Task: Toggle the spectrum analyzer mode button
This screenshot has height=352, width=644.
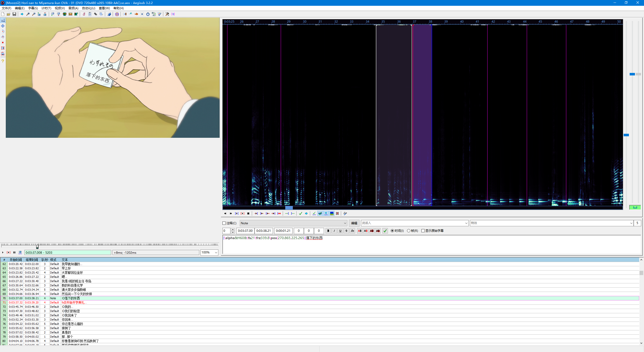Action: pyautogui.click(x=332, y=213)
